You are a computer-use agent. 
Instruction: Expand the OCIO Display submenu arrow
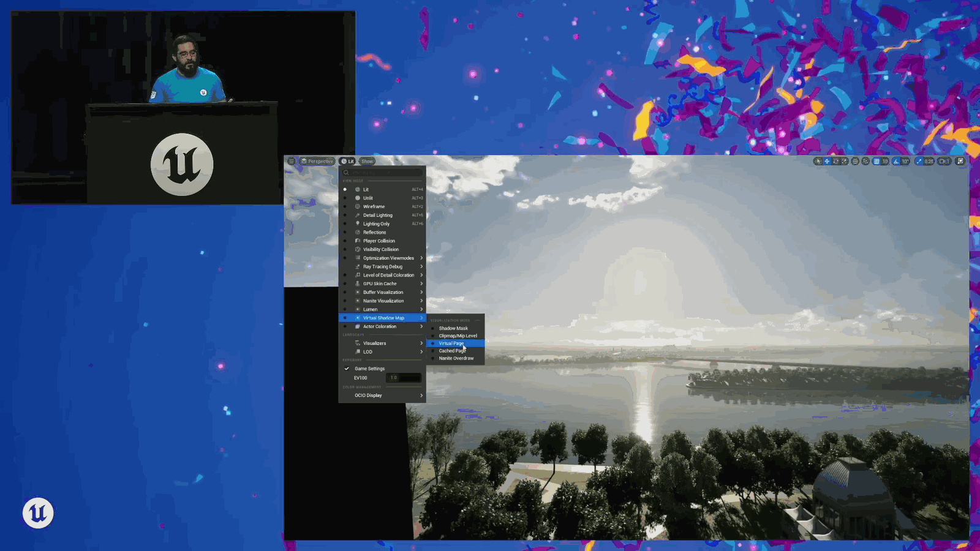pyautogui.click(x=421, y=395)
